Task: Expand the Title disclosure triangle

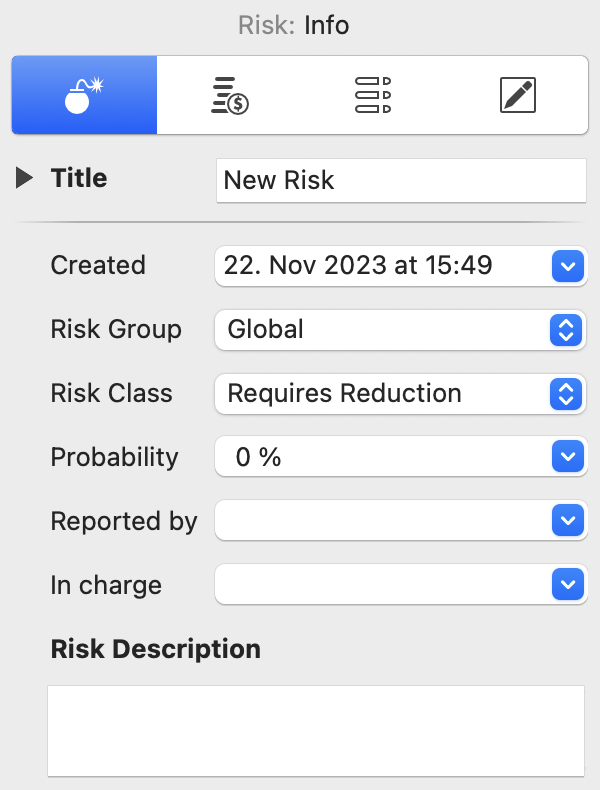Action: 25,179
